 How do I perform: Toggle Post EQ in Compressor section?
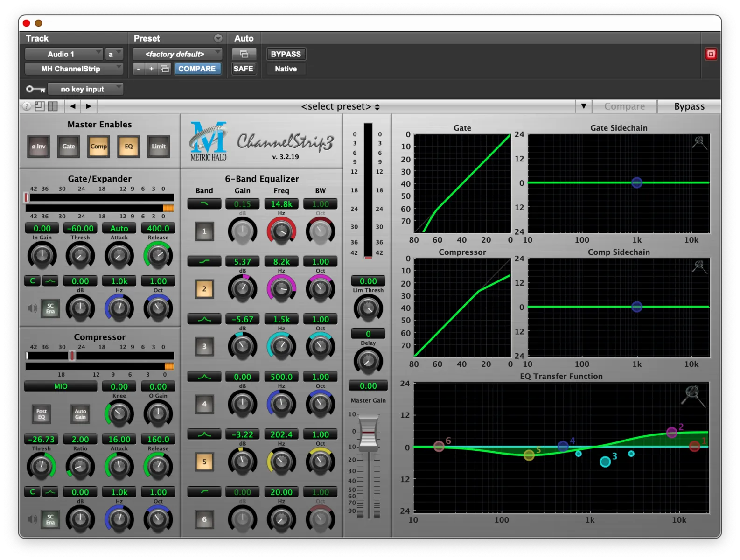(42, 414)
